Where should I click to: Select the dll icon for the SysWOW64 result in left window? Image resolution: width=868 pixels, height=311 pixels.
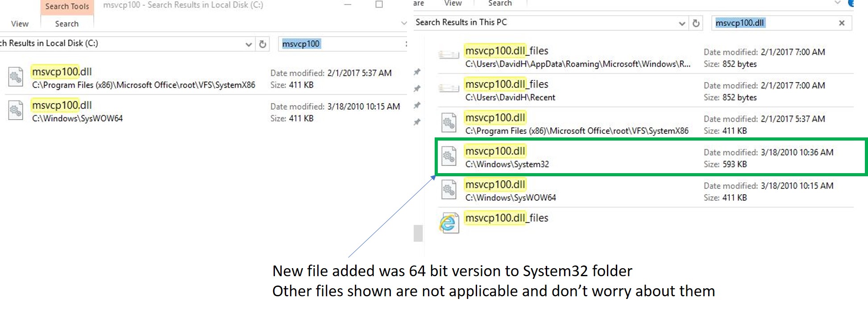coord(16,111)
